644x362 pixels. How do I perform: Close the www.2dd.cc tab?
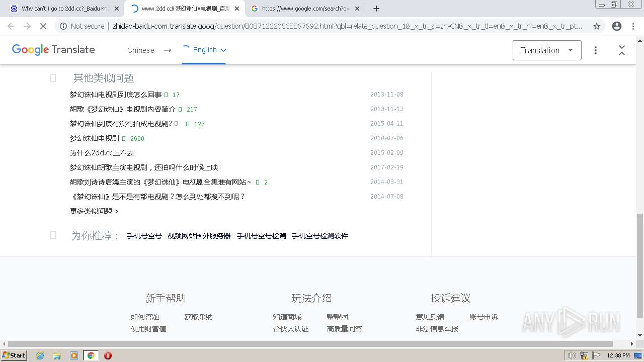point(237,9)
